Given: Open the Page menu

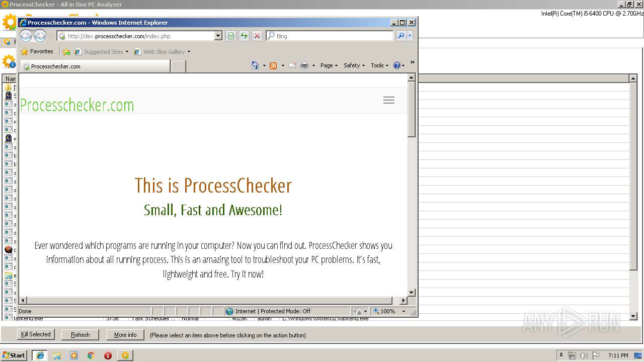Looking at the screenshot, I should click(x=329, y=65).
